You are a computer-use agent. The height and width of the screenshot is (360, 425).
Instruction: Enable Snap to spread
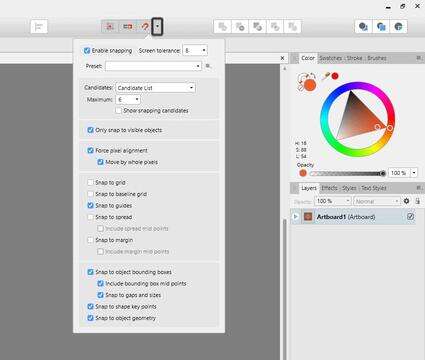(x=90, y=217)
